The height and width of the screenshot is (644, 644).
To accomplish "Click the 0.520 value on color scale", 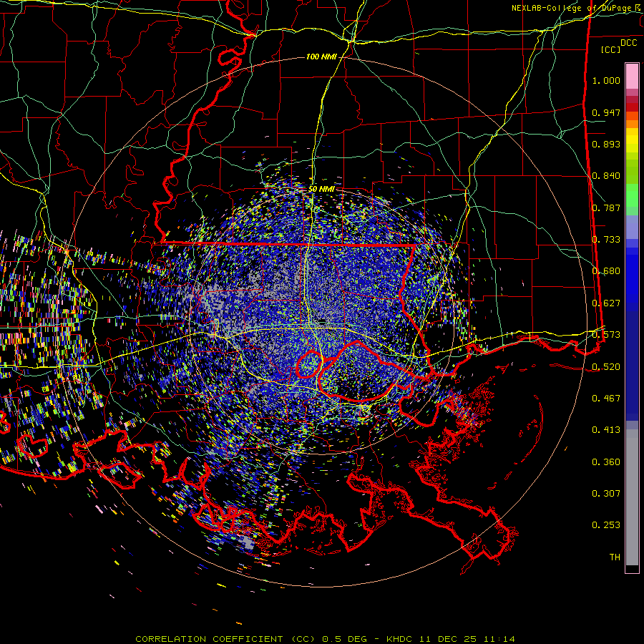I will pyautogui.click(x=606, y=367).
